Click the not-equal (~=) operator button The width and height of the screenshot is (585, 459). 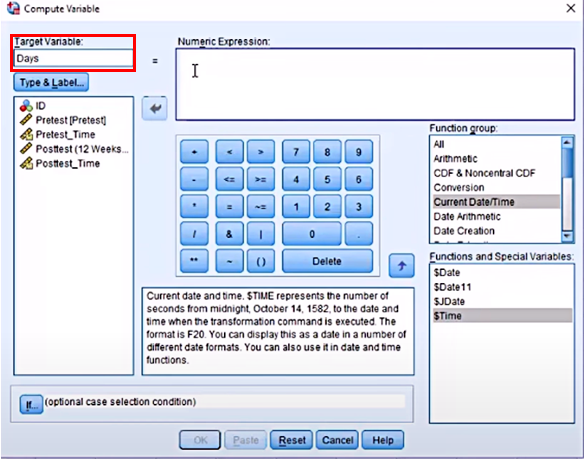(x=261, y=206)
